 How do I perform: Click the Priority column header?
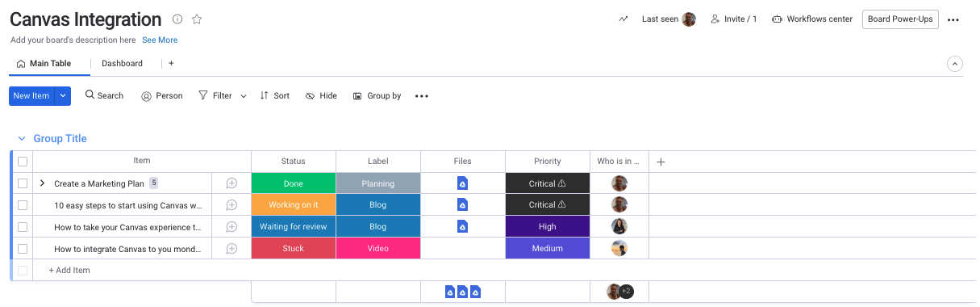point(548,162)
